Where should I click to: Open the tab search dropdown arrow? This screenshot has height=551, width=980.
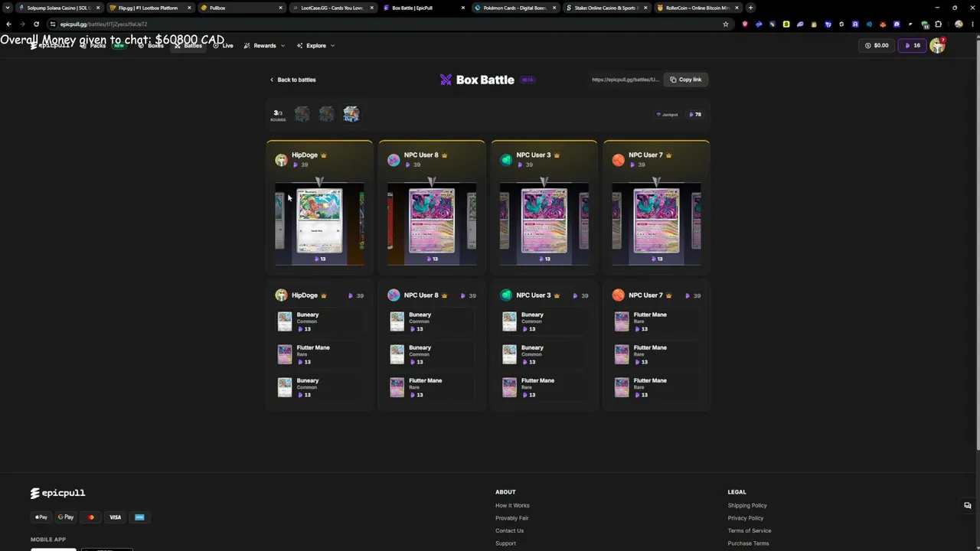click(x=8, y=8)
